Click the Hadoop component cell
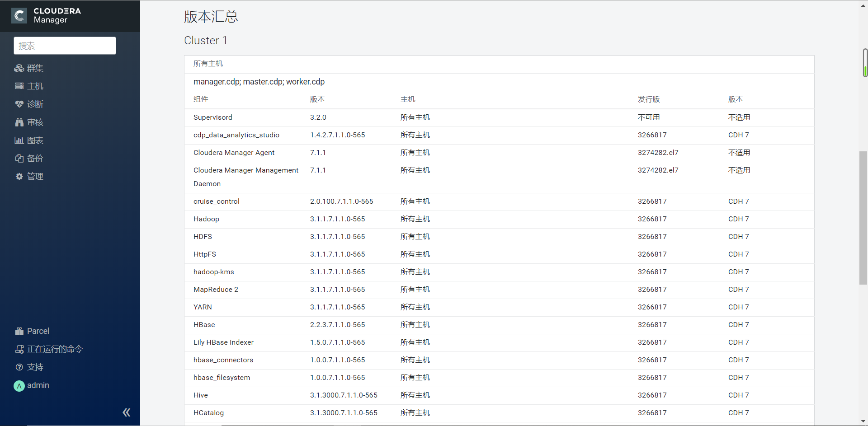868x426 pixels. [x=206, y=219]
